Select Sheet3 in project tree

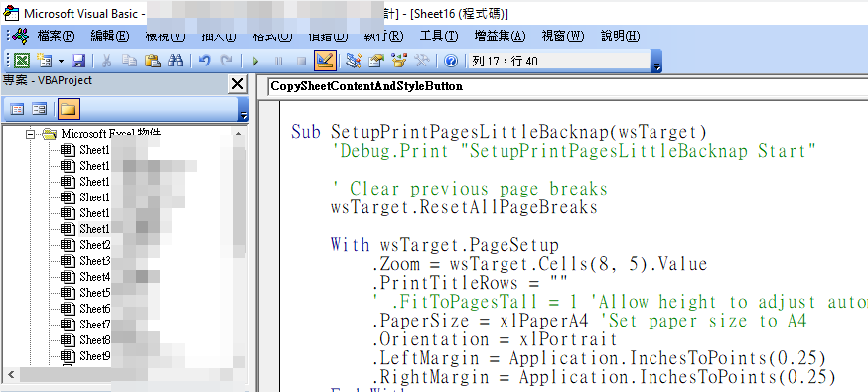pos(94,261)
